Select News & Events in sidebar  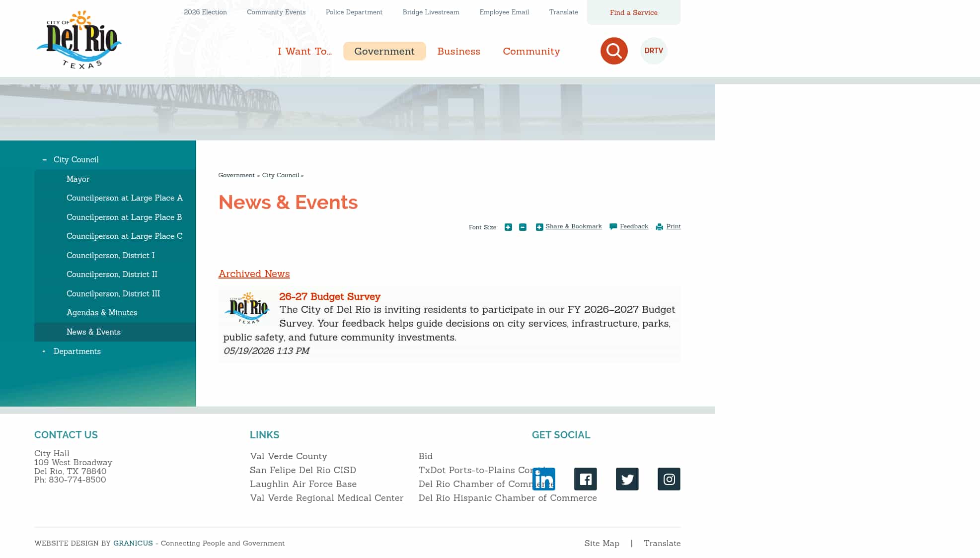click(93, 332)
